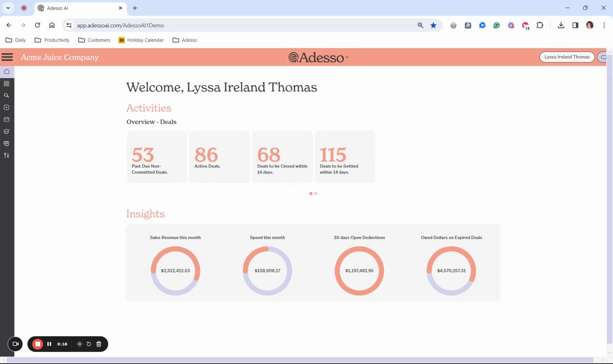Viewport: 613px width, 364px height.
Task: Open the tab search dropdown arrow
Action: (x=8, y=8)
